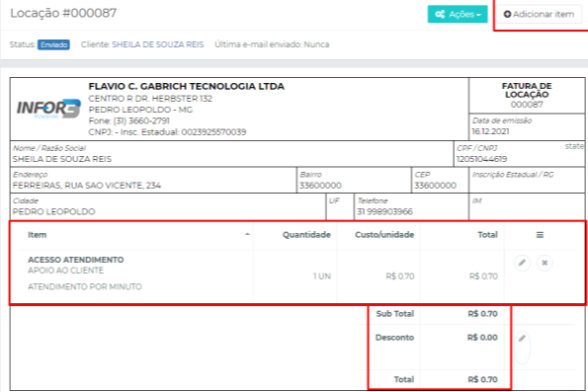Click the Locação #000087 page title
This screenshot has width=588, height=392.
click(63, 13)
